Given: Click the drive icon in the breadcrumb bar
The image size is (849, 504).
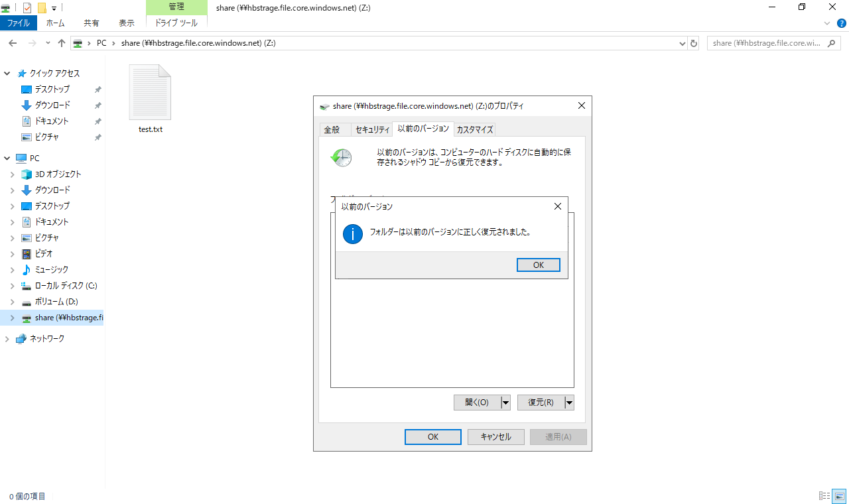Looking at the screenshot, I should click(78, 43).
